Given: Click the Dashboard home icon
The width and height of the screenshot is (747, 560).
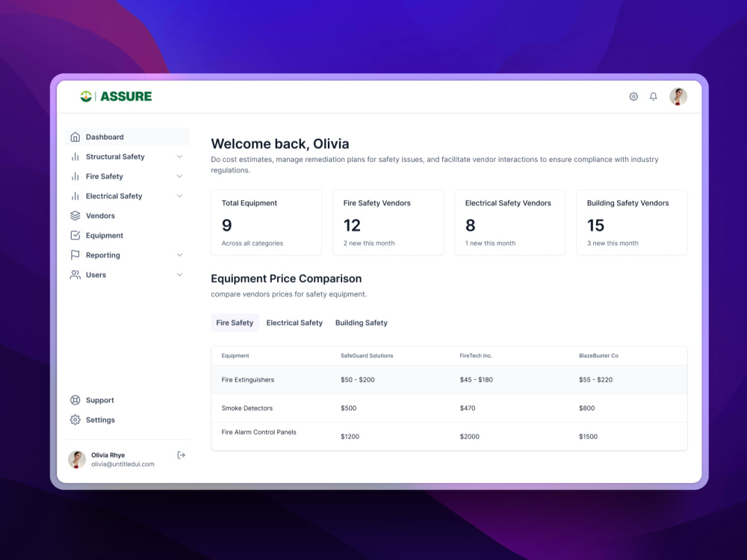Looking at the screenshot, I should coord(75,137).
